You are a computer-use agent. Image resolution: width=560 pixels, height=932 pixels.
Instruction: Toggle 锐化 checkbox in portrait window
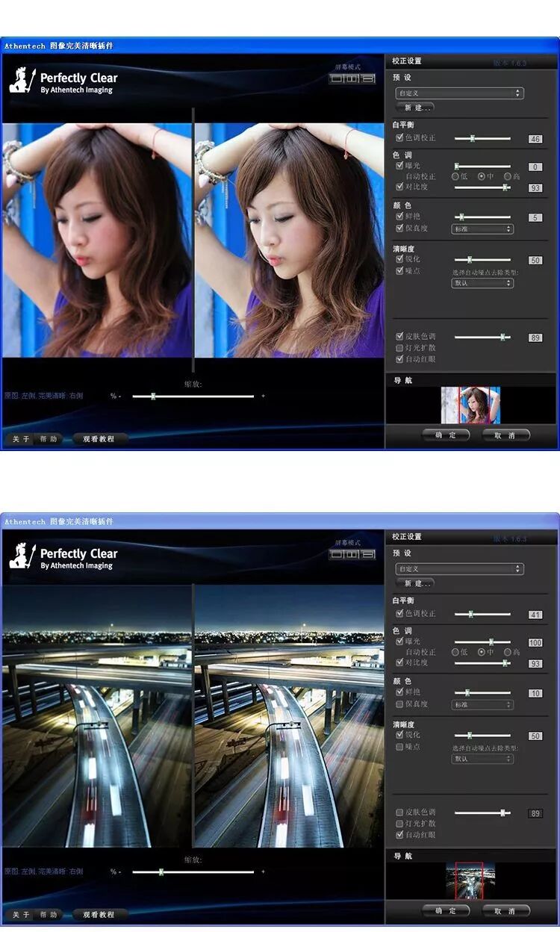[x=399, y=259]
